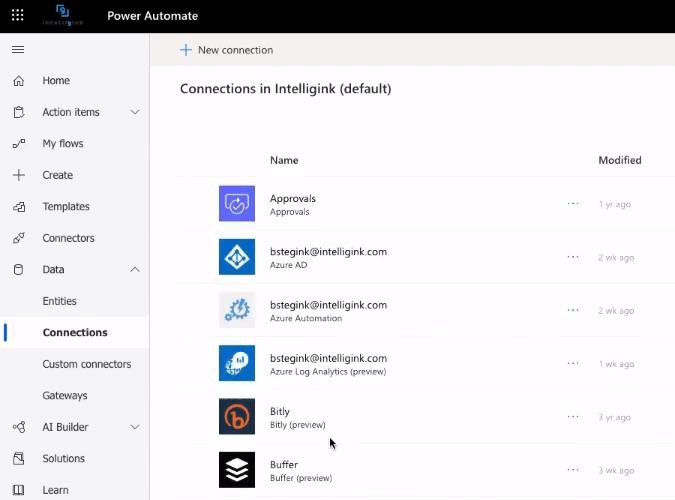Open bstegink@intelligink.com Azure Log Analytics connection
The height and width of the screenshot is (500, 675).
[x=328, y=358]
